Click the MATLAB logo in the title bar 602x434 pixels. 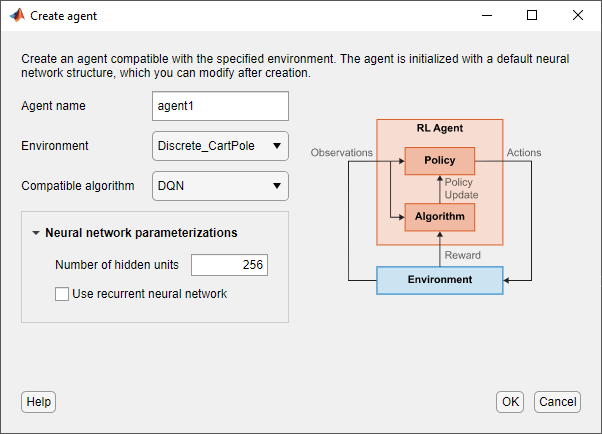(16, 16)
